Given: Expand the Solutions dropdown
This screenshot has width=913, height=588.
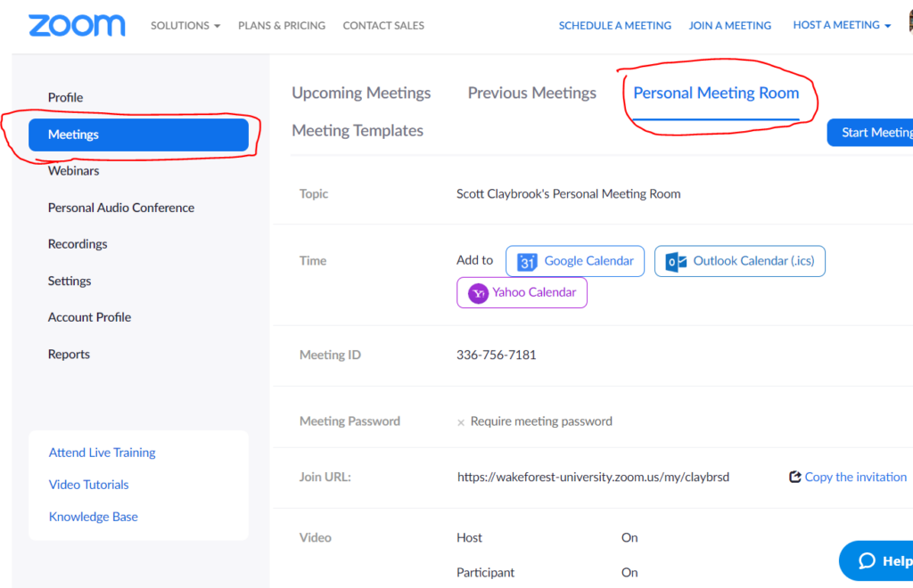Looking at the screenshot, I should pos(185,25).
